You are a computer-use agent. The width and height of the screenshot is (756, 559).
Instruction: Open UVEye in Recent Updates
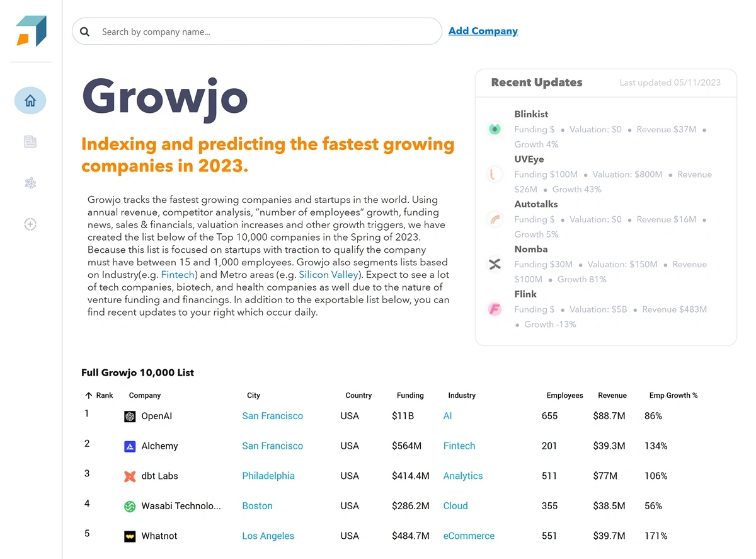529,159
